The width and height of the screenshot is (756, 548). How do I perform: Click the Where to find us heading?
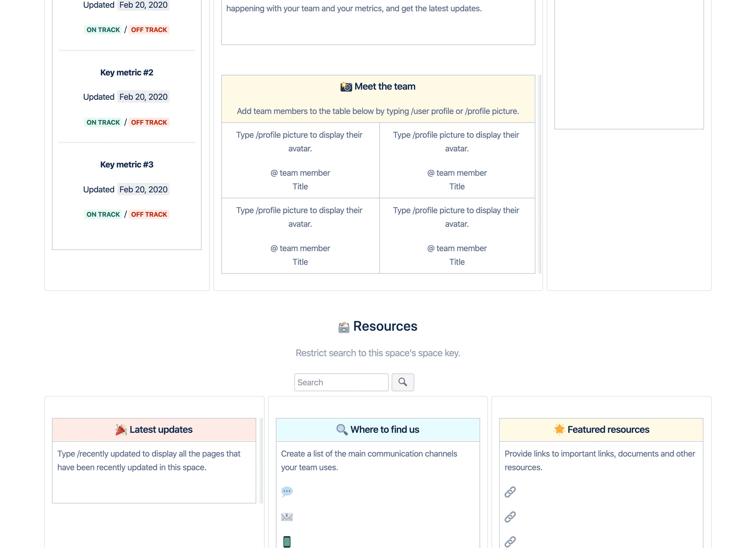[x=385, y=429]
